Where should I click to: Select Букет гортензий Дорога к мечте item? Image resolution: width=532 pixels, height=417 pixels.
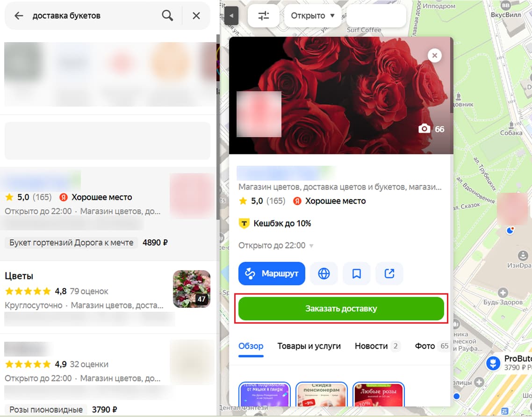click(x=71, y=243)
